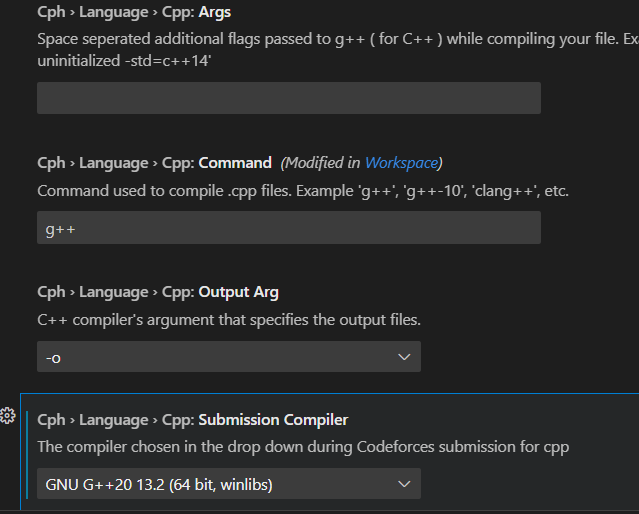Click the Args description about additional flags
Screen dimensions: 639x514
[338, 39]
